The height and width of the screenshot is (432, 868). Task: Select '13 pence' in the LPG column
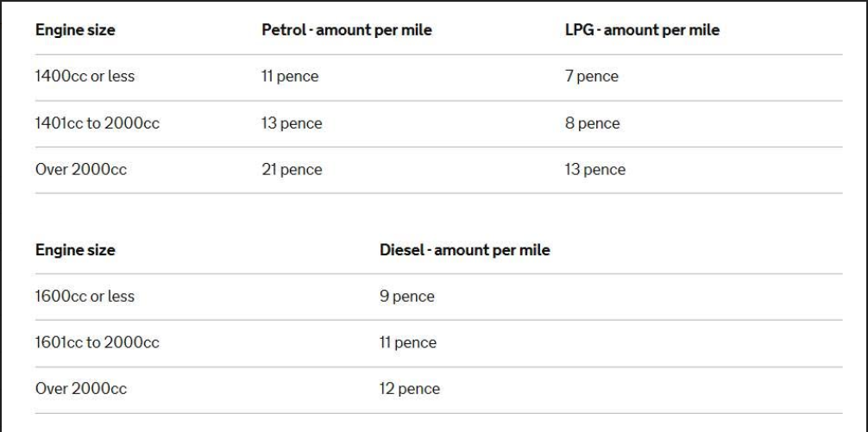[595, 170]
